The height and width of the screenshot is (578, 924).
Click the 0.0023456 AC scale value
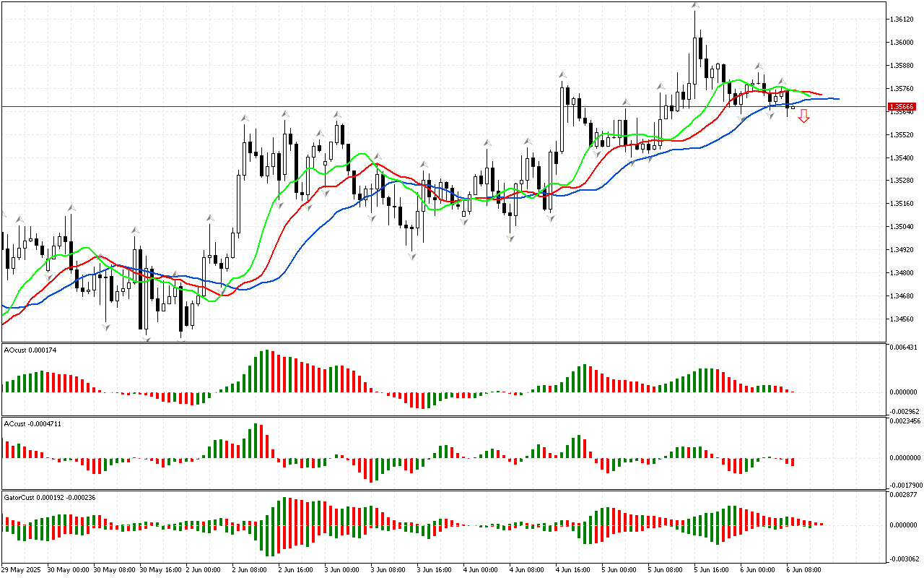[905, 420]
